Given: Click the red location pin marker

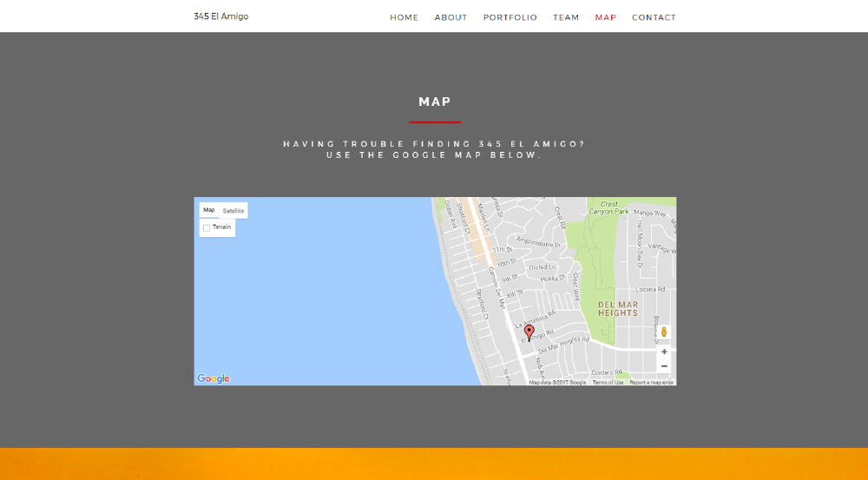Looking at the screenshot, I should (529, 332).
